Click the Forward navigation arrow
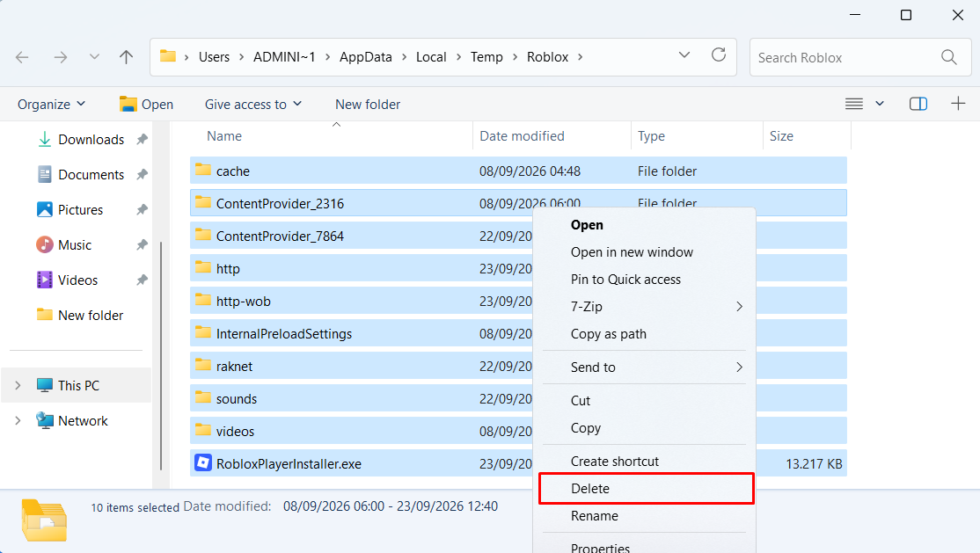This screenshot has height=553, width=980. click(60, 57)
